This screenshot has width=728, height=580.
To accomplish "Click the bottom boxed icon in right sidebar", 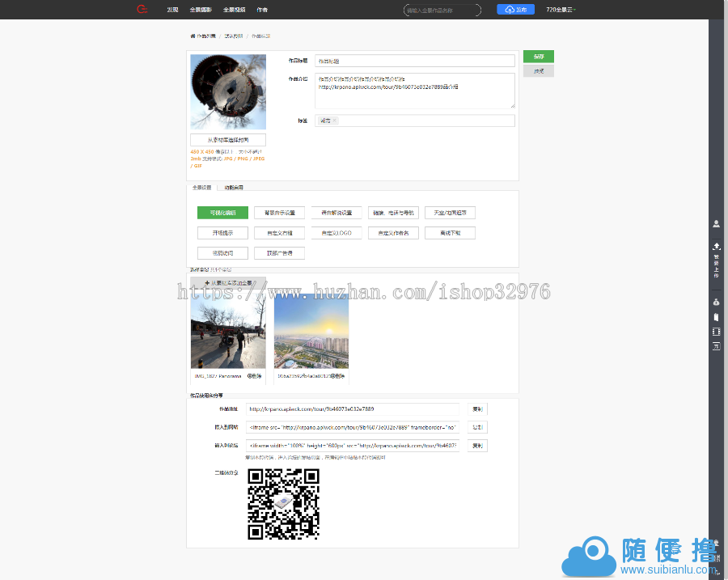I will pos(717,346).
